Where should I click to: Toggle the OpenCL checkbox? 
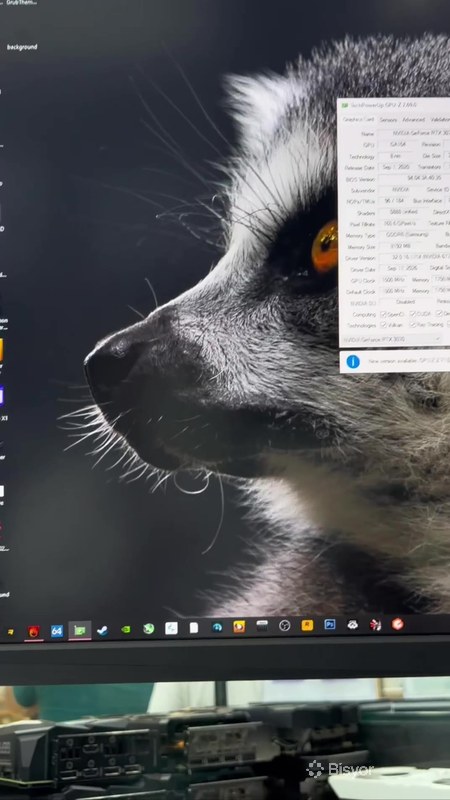[383, 314]
